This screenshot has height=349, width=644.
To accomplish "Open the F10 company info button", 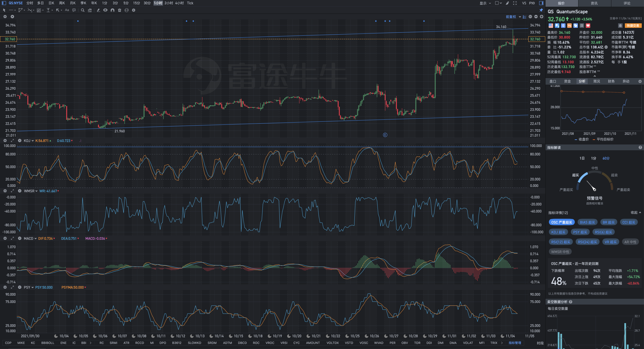I will point(532,3).
